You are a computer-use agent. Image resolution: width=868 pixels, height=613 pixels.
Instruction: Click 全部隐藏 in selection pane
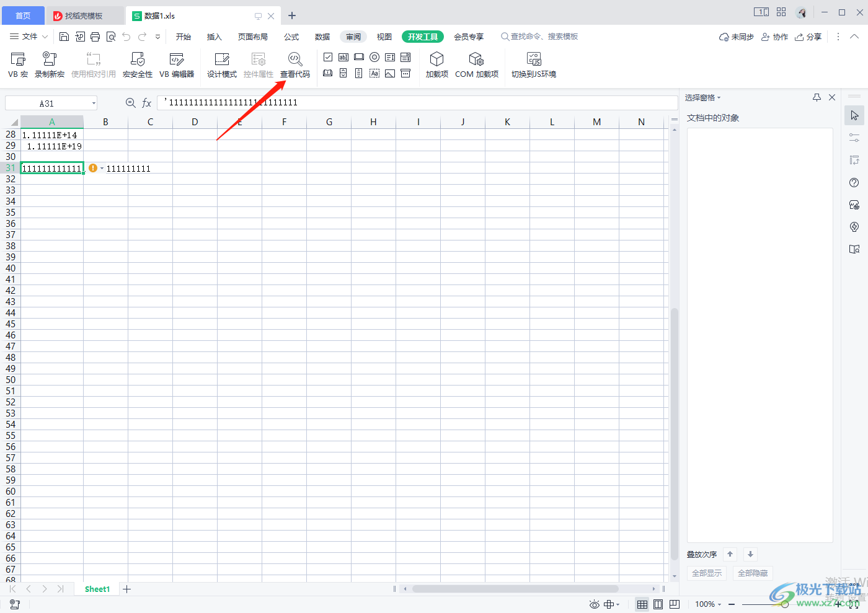[753, 573]
